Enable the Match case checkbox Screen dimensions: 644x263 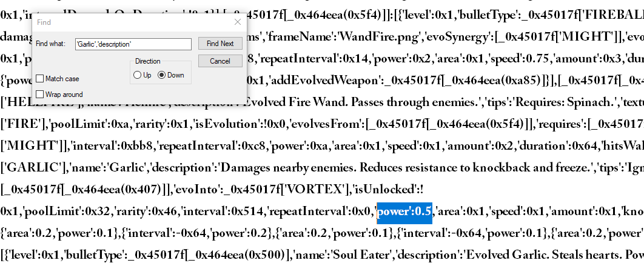(40, 79)
